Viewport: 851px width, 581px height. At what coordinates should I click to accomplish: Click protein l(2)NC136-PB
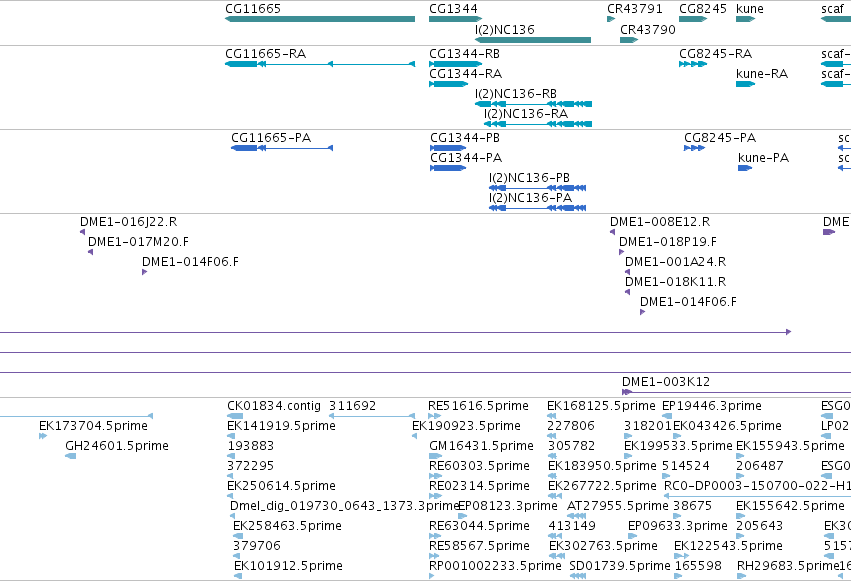tap(537, 188)
